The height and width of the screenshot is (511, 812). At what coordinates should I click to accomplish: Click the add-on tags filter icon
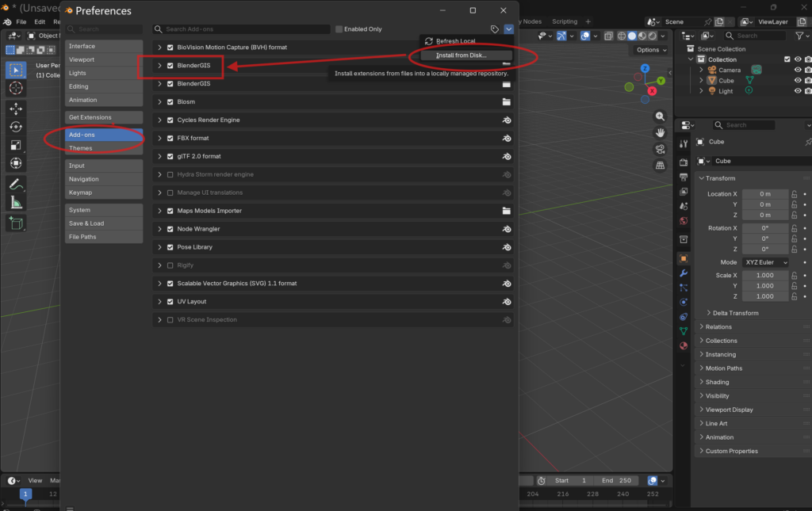point(495,29)
